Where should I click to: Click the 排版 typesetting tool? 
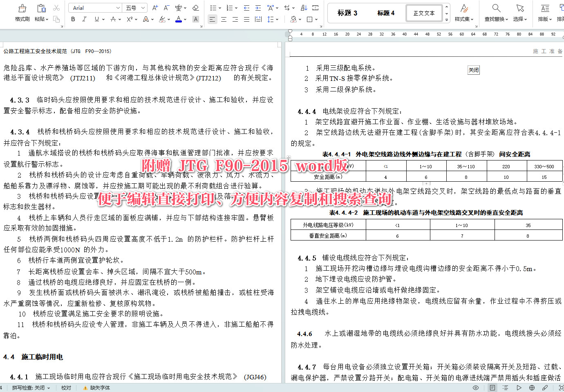(x=545, y=11)
